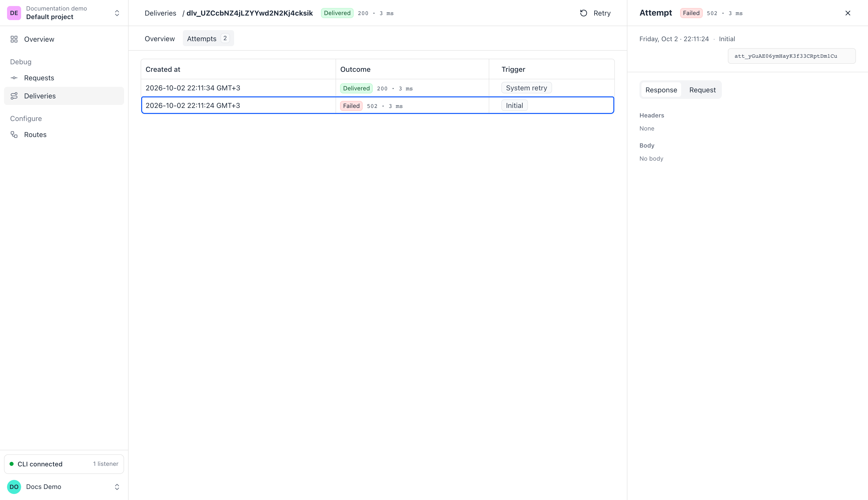Click the 1 listener text
This screenshot has width=868, height=500.
(105, 464)
